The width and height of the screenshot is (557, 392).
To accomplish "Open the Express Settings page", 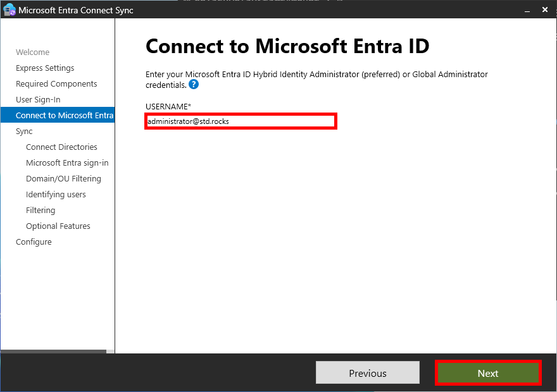I will click(45, 68).
